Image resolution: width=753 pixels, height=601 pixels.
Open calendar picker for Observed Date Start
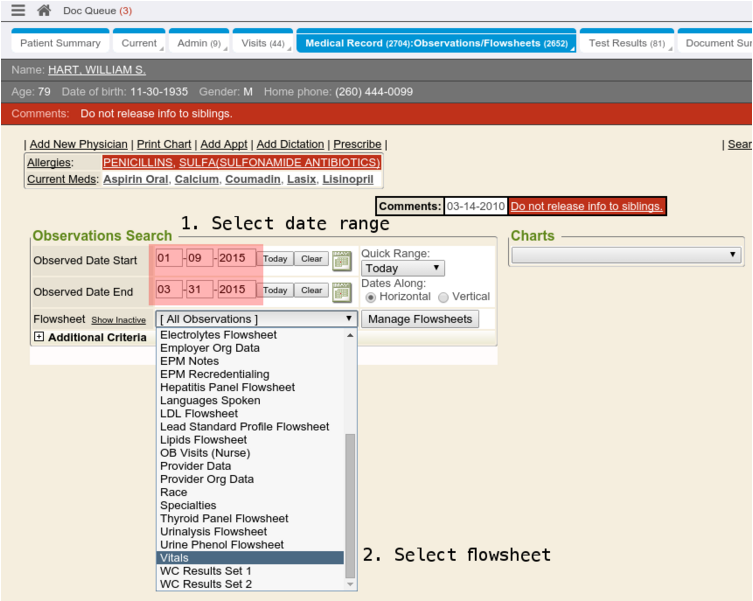click(x=342, y=260)
